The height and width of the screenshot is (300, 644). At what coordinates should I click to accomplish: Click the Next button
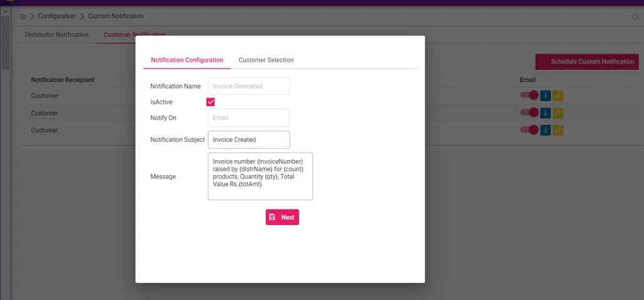coord(282,217)
